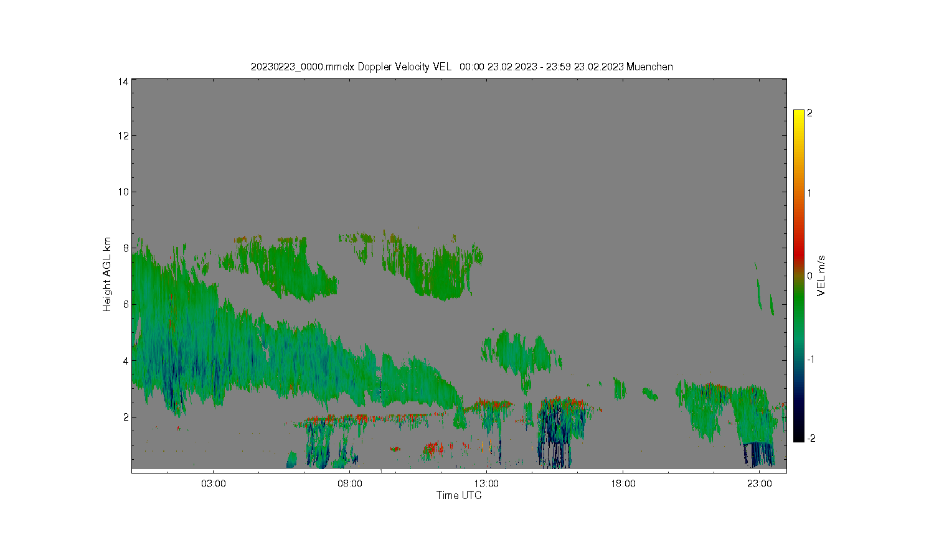Click the colorbar label -1
Image resolution: width=934 pixels, height=560 pixels.
(x=809, y=360)
